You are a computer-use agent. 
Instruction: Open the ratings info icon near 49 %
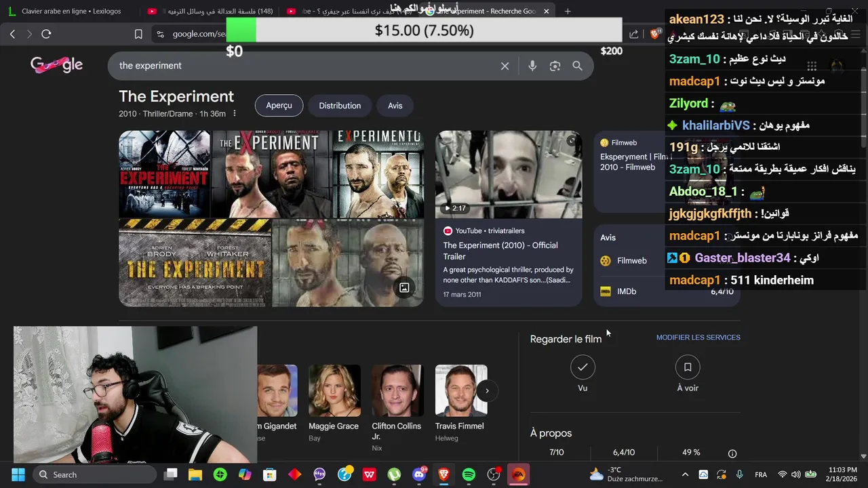pos(732,453)
